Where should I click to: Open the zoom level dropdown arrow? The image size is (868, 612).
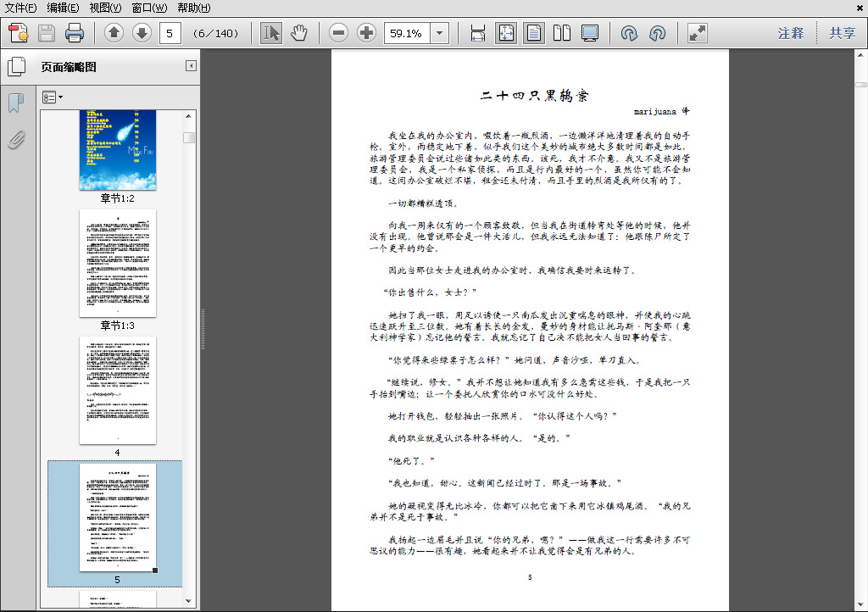pyautogui.click(x=440, y=33)
